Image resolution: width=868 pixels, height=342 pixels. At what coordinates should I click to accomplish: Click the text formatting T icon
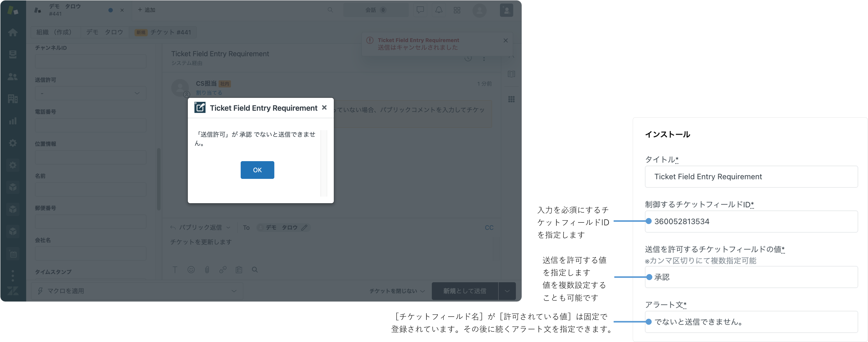coord(175,270)
